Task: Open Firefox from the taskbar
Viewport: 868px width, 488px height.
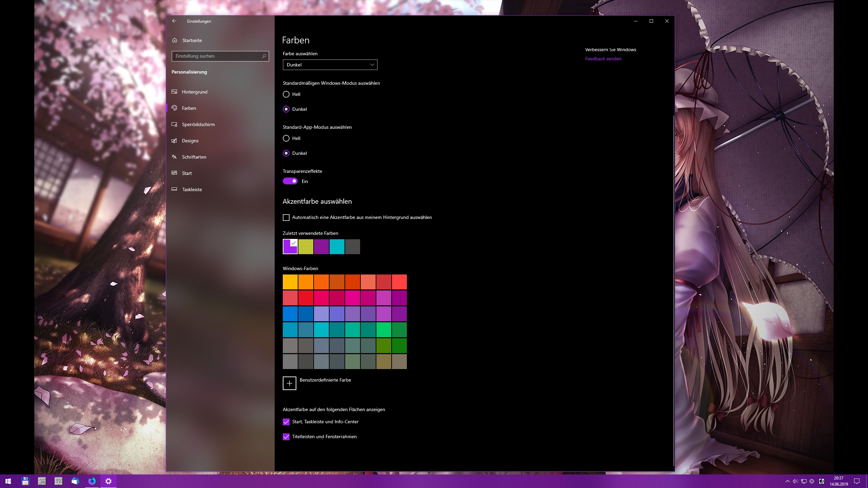Action: (92, 481)
